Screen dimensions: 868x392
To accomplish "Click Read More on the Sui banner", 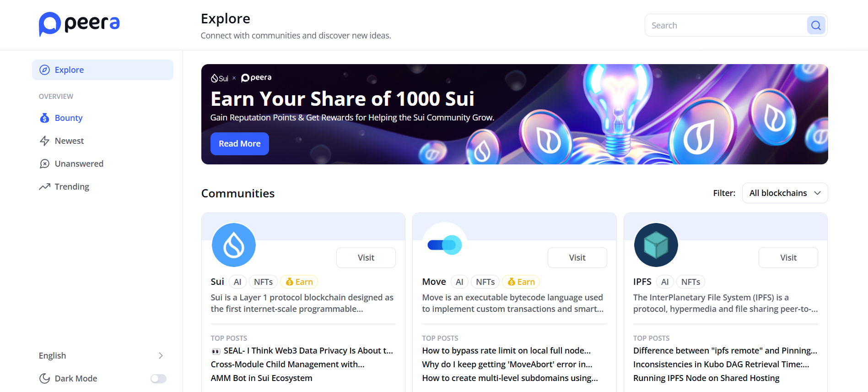I will click(x=239, y=144).
